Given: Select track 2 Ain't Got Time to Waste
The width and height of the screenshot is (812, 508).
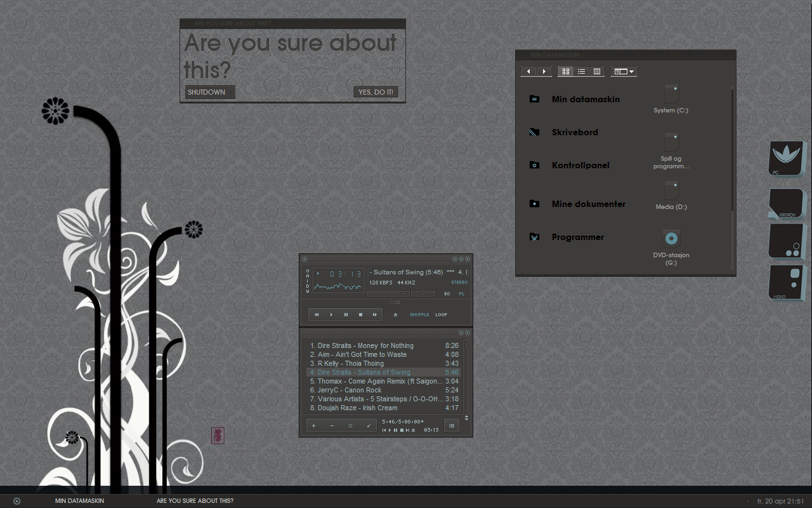Looking at the screenshot, I should (384, 354).
